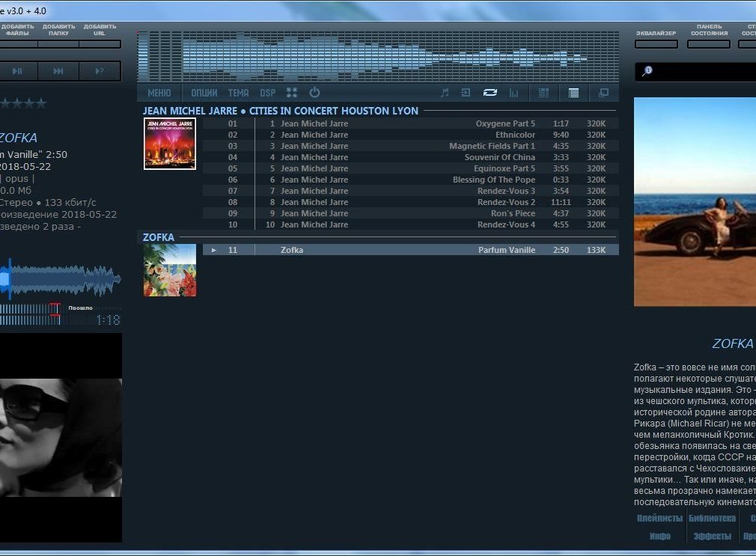
Task: Click the Zofka album cover in the playlist
Action: tap(170, 270)
